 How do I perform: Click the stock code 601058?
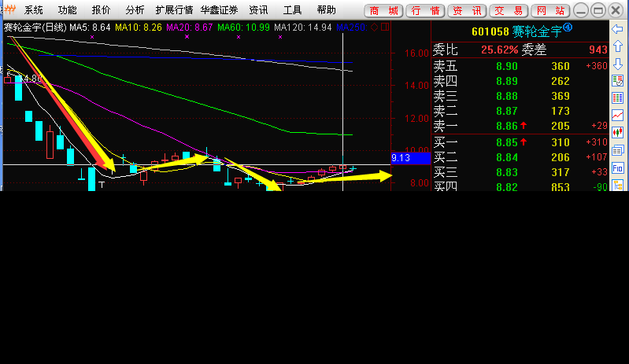(x=490, y=31)
